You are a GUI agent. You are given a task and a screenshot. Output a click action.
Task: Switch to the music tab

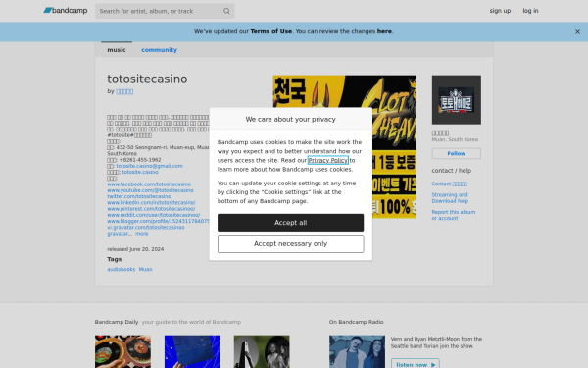point(117,50)
